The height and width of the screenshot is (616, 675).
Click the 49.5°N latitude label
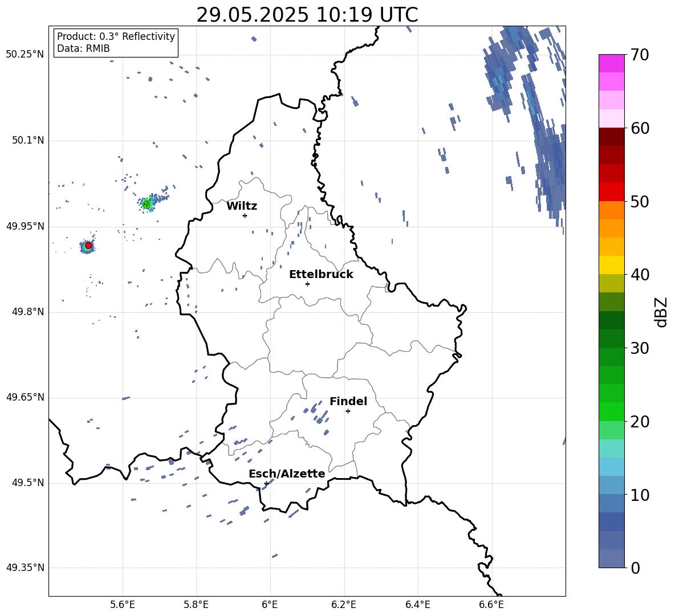tap(28, 483)
